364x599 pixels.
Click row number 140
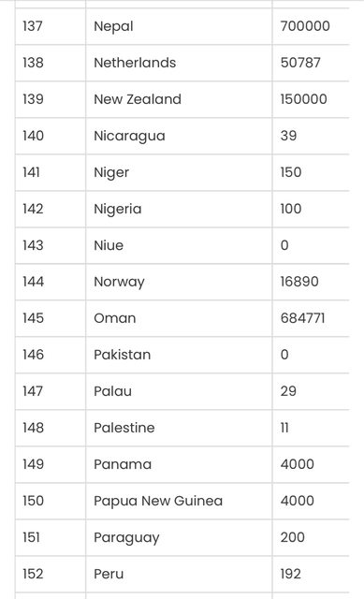coord(34,136)
